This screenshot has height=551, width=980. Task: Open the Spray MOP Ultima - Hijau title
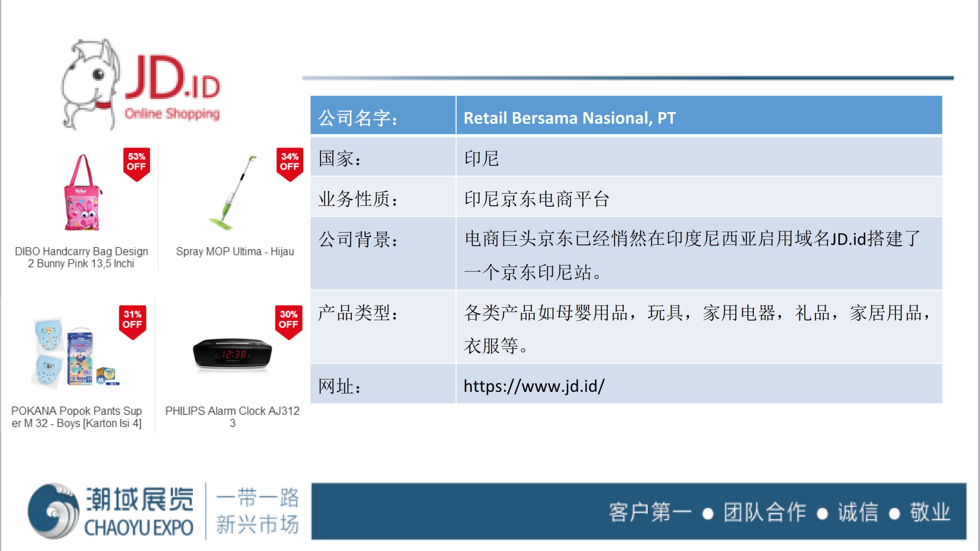pyautogui.click(x=235, y=251)
